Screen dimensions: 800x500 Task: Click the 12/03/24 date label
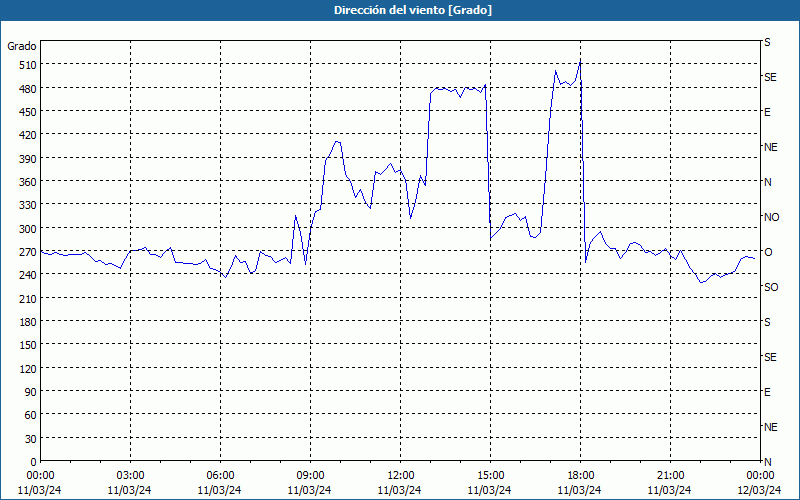(x=760, y=490)
